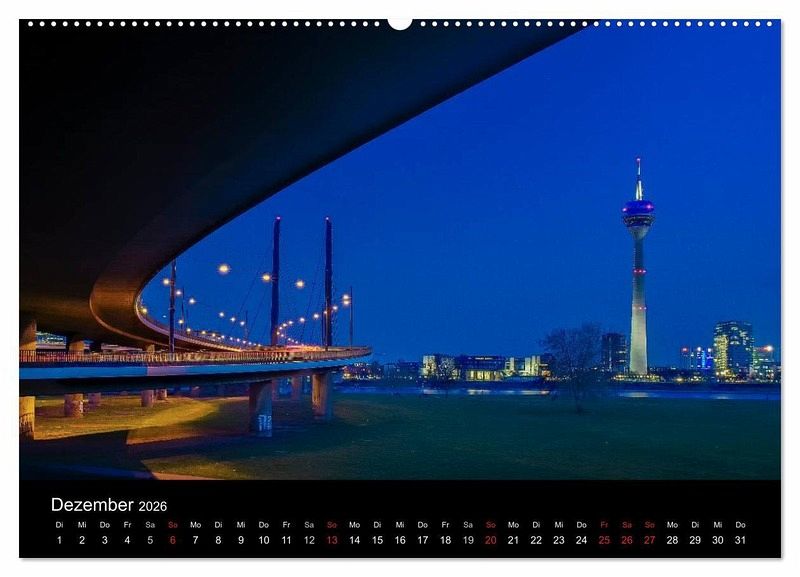Pick date 13 in the calendar strip
This screenshot has width=800, height=577.
point(332,540)
